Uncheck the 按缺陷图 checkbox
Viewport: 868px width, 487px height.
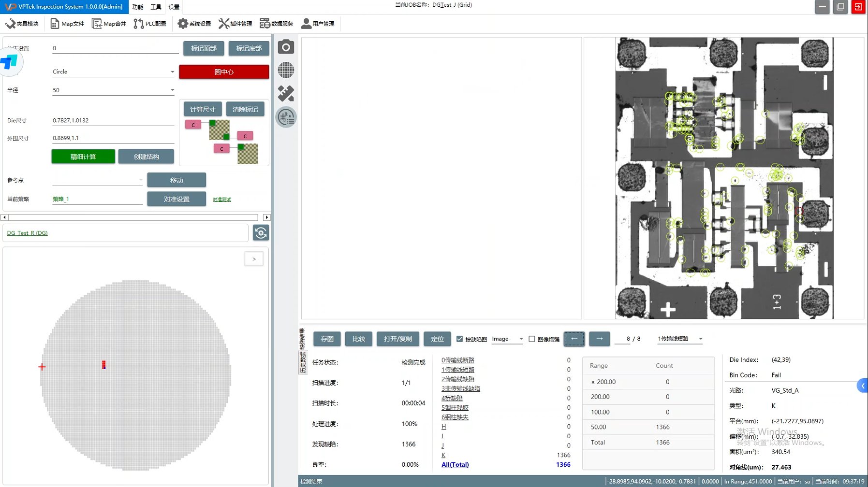[x=459, y=339]
